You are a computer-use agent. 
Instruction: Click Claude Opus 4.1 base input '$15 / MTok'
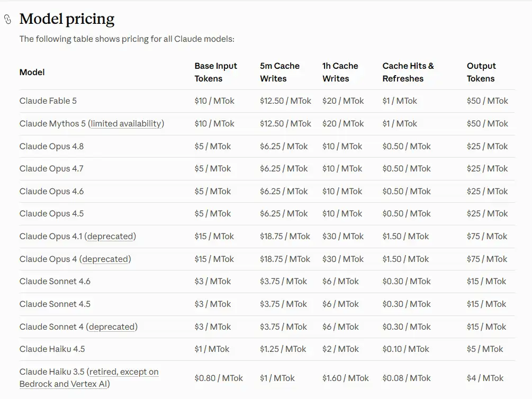coord(214,237)
